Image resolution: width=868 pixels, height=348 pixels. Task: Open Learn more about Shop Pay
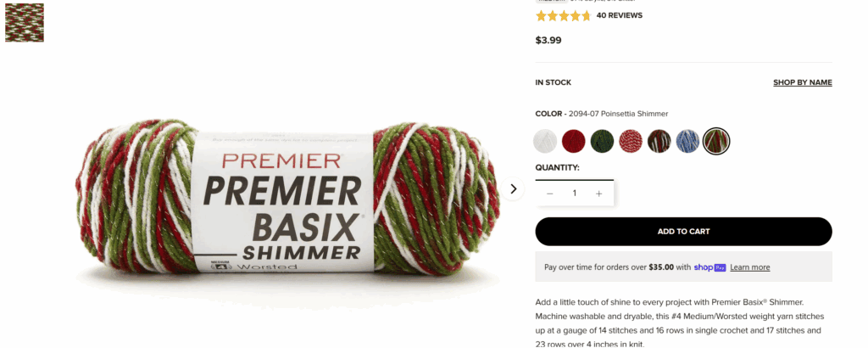[749, 267]
